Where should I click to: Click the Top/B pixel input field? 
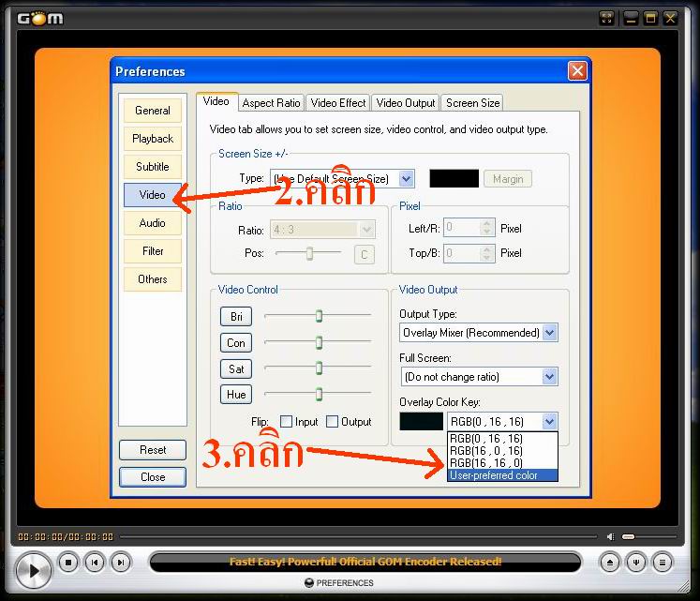(463, 253)
